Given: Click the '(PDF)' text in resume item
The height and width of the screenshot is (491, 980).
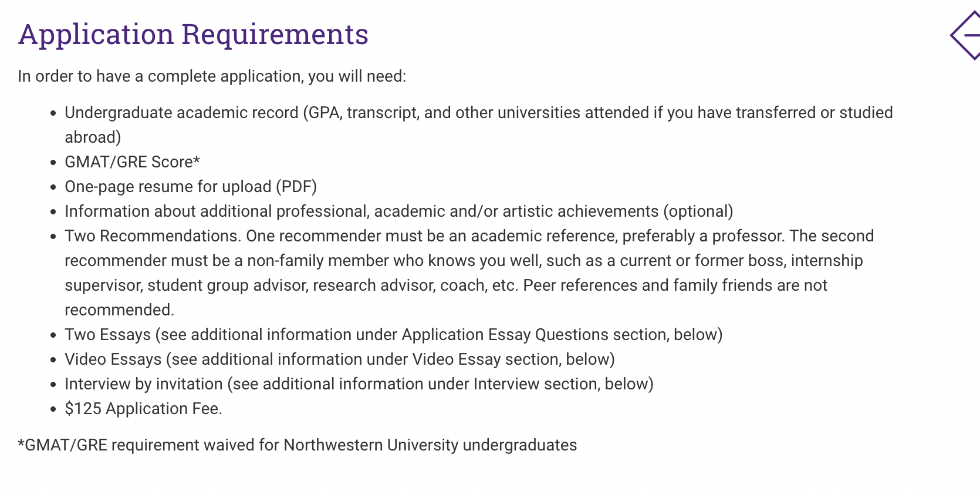Looking at the screenshot, I should pyautogui.click(x=296, y=187).
